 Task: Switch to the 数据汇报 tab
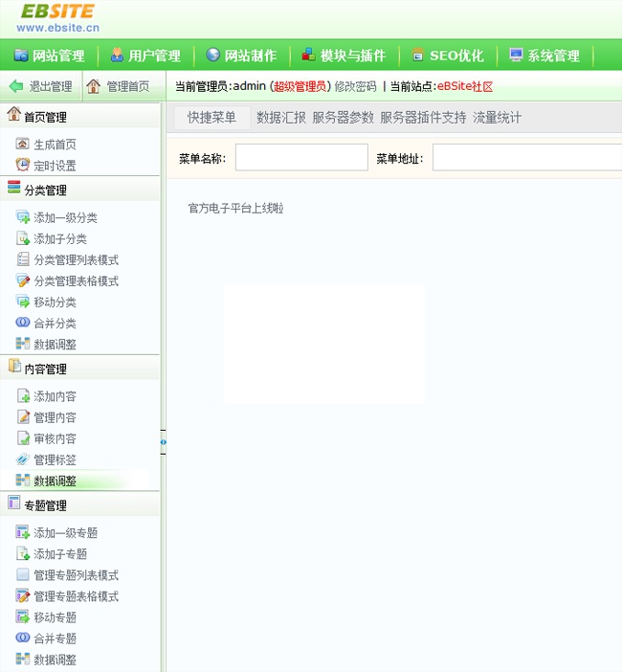(281, 118)
